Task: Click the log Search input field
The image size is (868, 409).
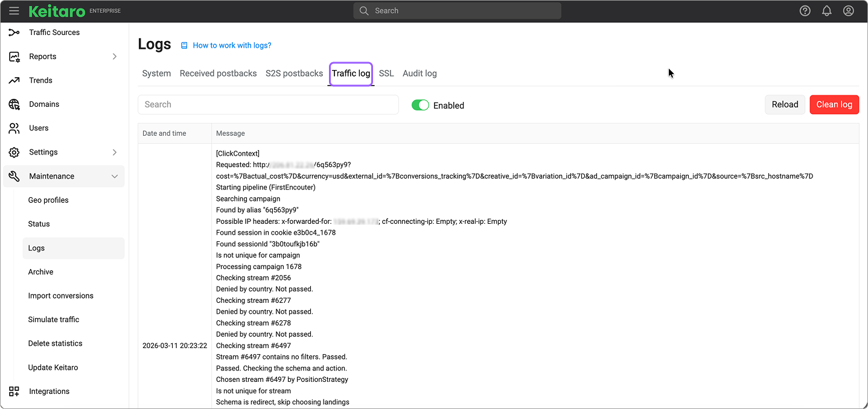Action: click(268, 104)
